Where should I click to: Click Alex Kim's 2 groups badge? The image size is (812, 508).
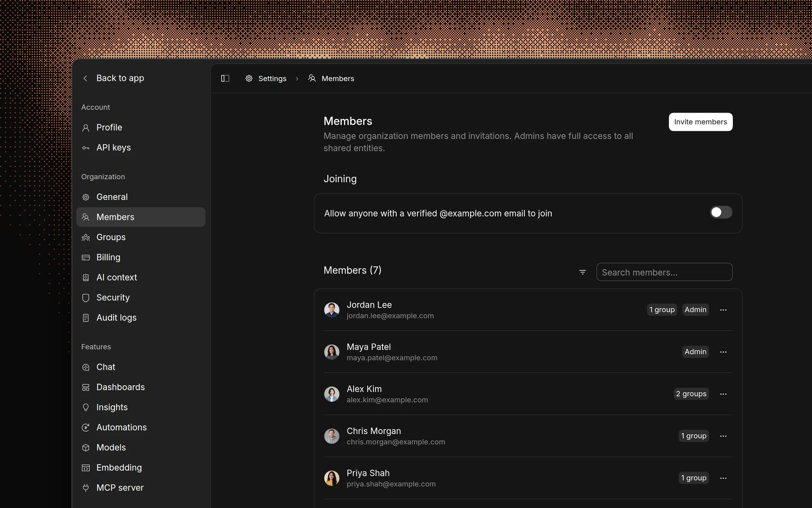click(691, 394)
